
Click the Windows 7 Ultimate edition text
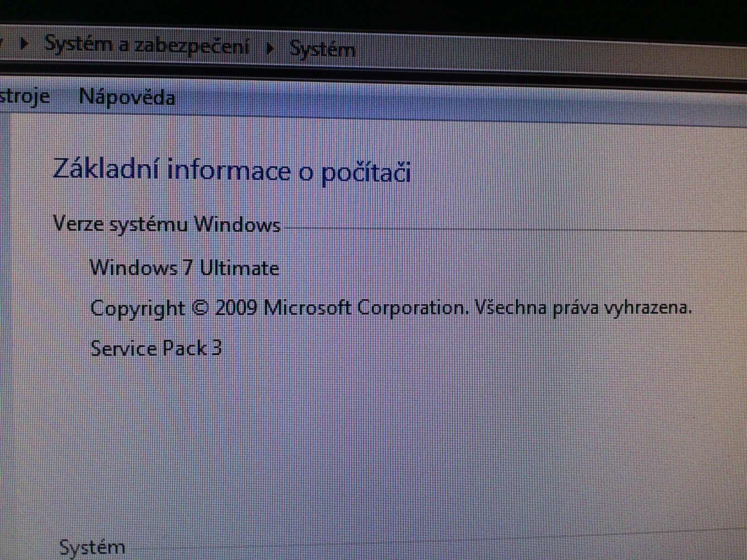[184, 268]
